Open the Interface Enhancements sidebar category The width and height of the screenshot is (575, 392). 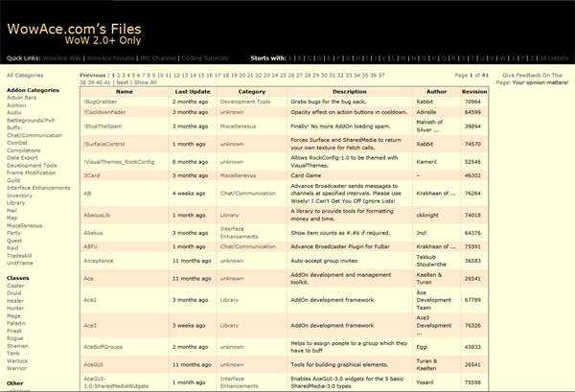pos(38,188)
